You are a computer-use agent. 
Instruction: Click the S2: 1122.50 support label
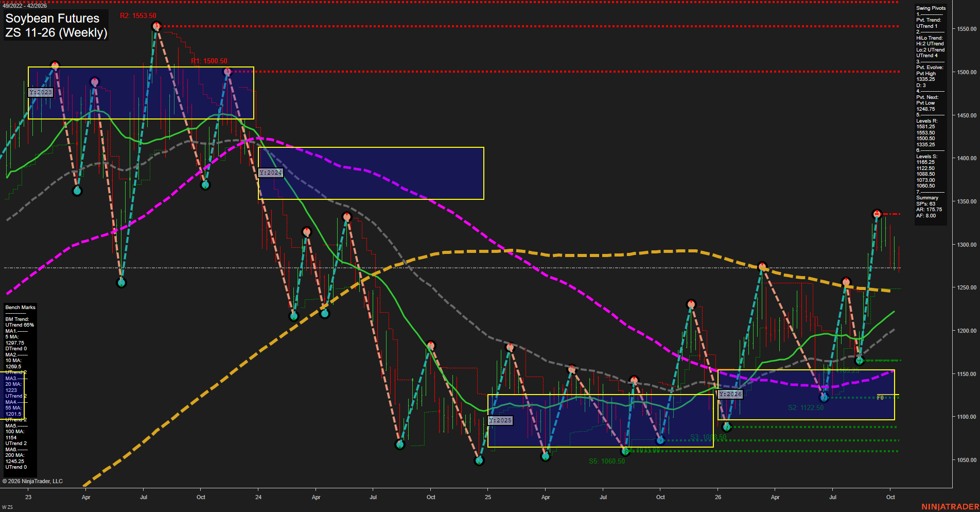[x=806, y=407]
